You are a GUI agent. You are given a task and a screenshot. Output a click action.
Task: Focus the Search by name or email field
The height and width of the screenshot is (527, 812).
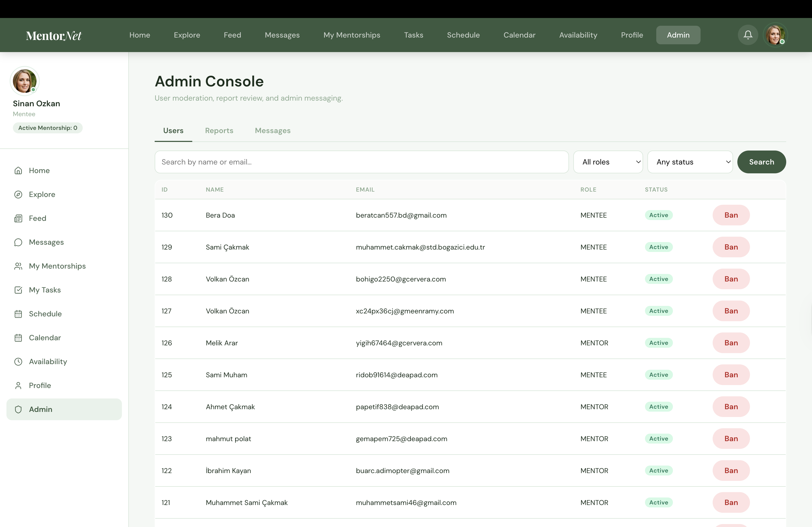[x=362, y=162]
